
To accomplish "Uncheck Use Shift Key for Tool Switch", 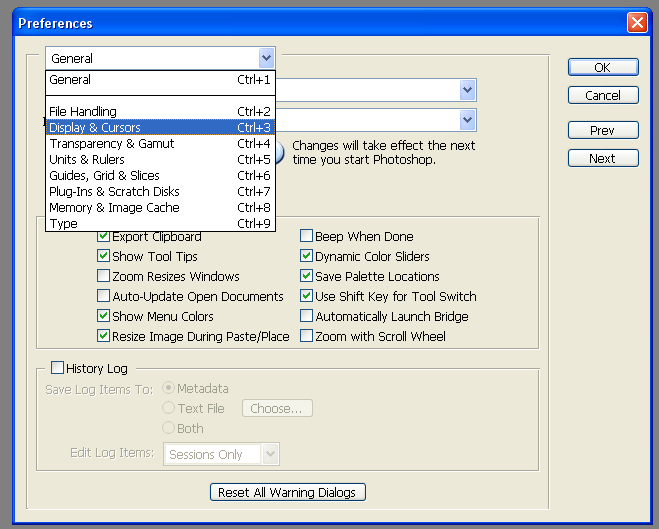I will click(306, 296).
